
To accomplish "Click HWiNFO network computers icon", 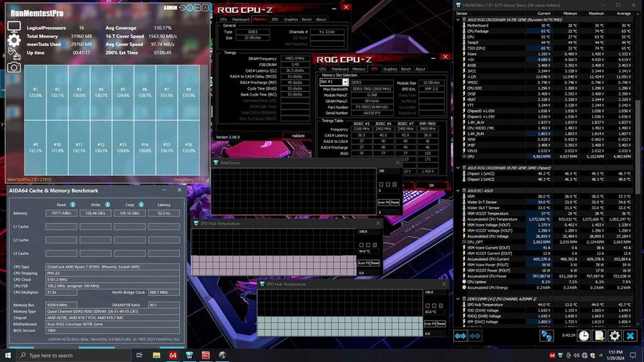I will pyautogui.click(x=546, y=335).
